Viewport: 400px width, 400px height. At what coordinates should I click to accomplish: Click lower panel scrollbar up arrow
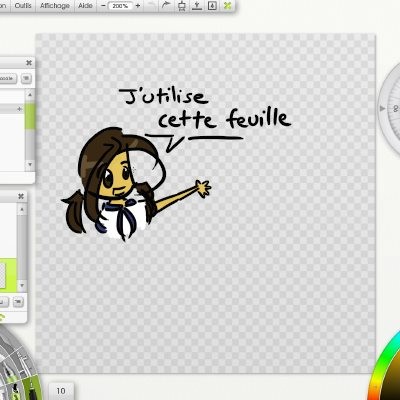coord(22,209)
